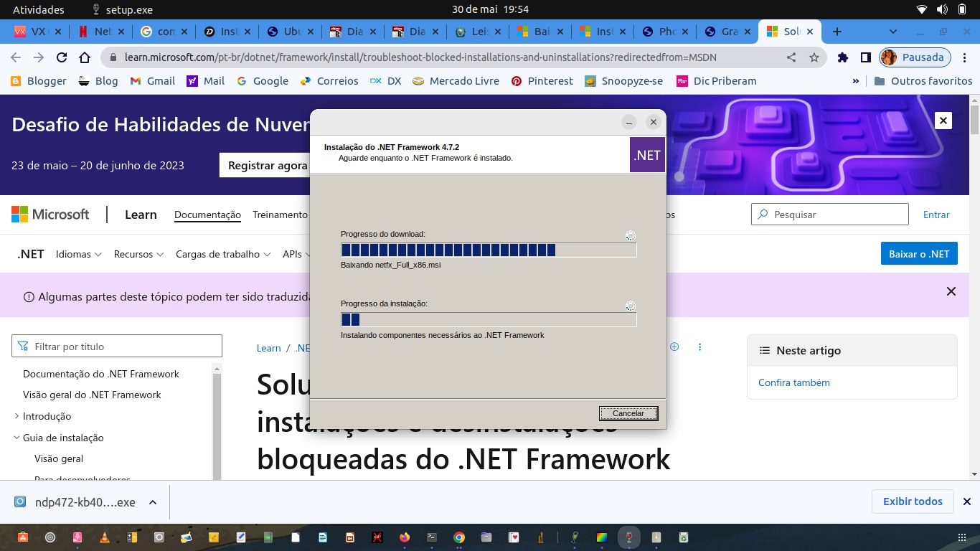Expand the Introdução tree node
This screenshot has height=551, width=980.
pos(17,416)
